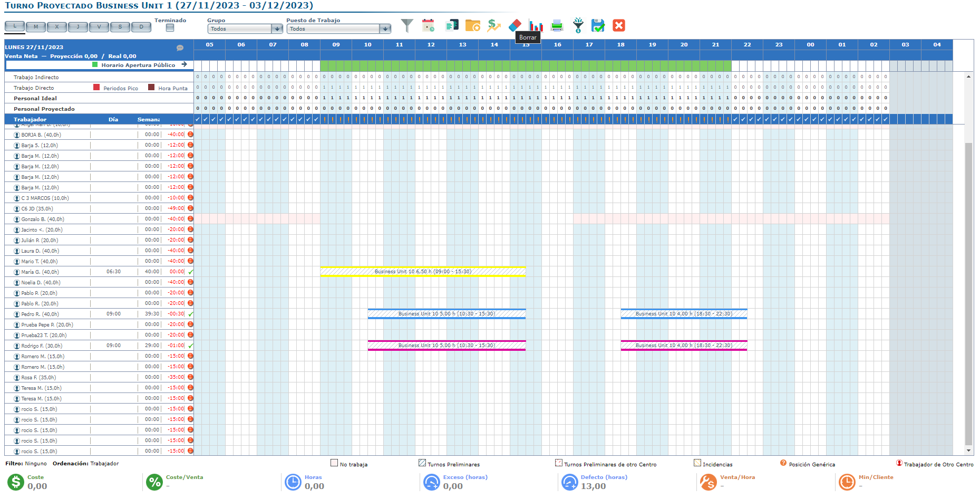The image size is (980, 498).
Task: Sort by the Trabajador column header
Action: pos(30,120)
